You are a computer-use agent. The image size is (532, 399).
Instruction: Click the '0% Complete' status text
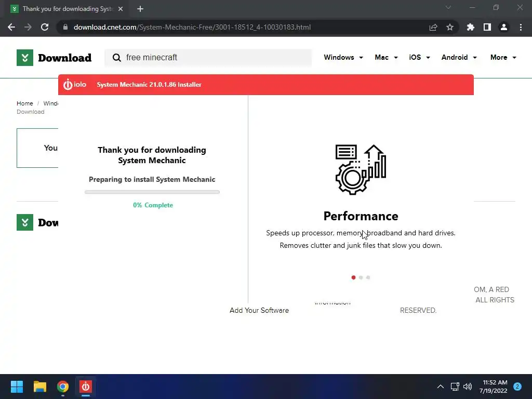153,205
